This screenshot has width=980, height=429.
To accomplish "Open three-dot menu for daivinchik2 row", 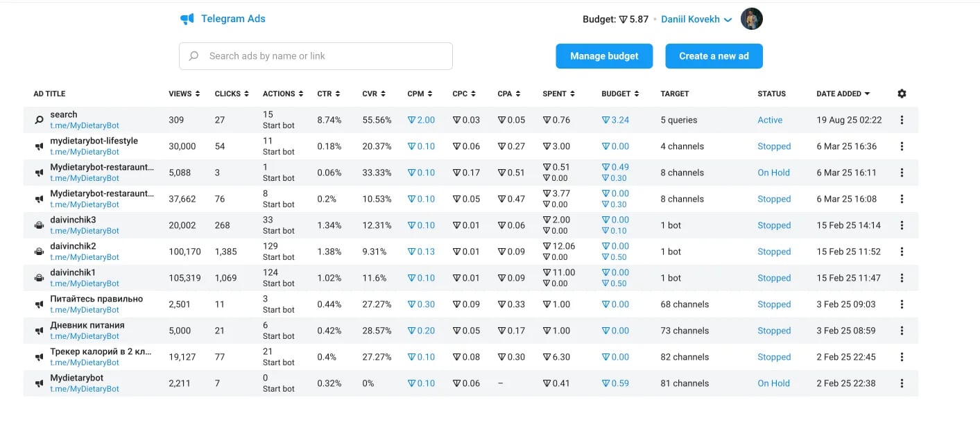I will [x=902, y=252].
